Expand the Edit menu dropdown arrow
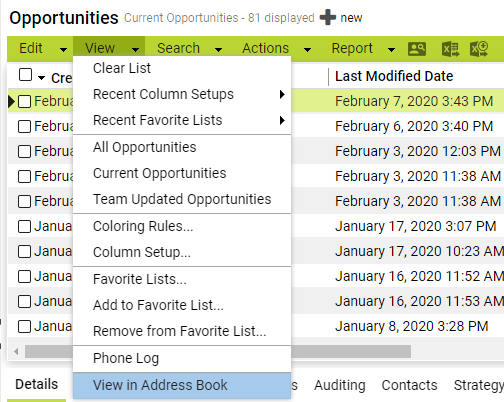 click(63, 50)
